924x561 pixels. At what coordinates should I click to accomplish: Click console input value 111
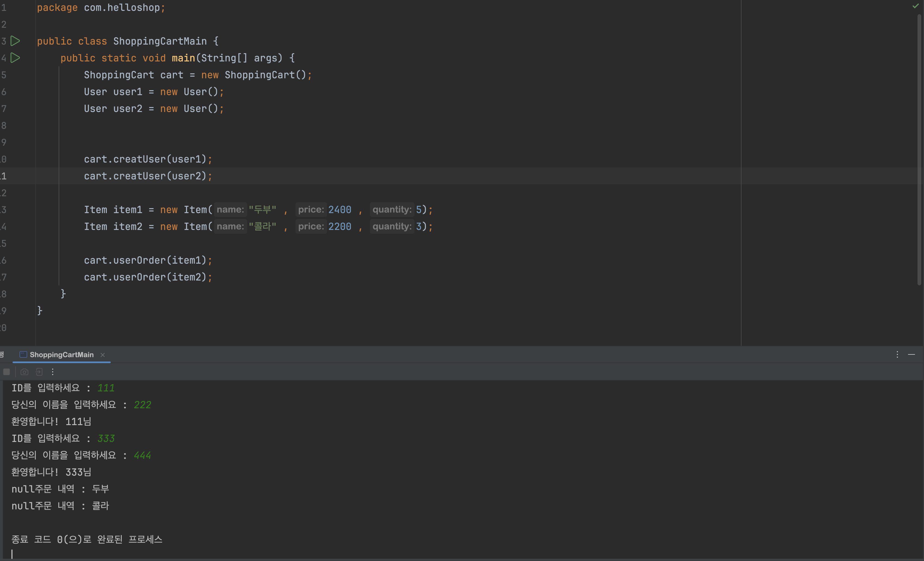click(106, 388)
